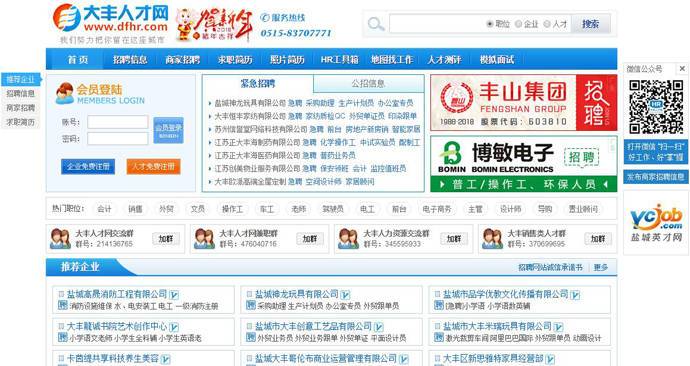Open the 商家招聘 navigation item
Screen dimensions: 690x366
(x=182, y=60)
